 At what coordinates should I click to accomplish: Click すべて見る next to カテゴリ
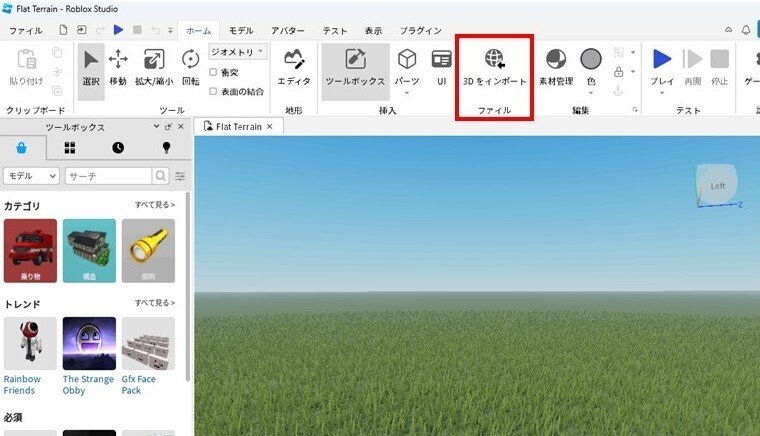pyautogui.click(x=155, y=205)
